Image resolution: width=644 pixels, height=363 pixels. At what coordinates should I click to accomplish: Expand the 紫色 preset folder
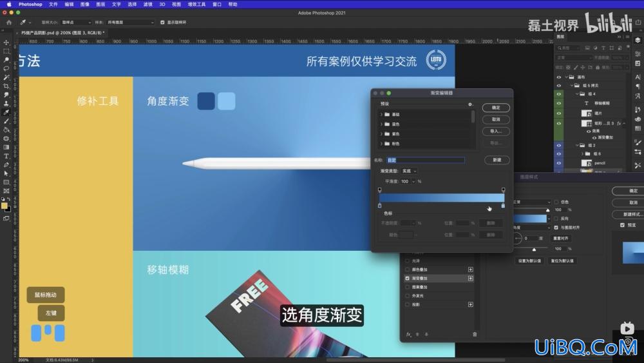click(381, 134)
